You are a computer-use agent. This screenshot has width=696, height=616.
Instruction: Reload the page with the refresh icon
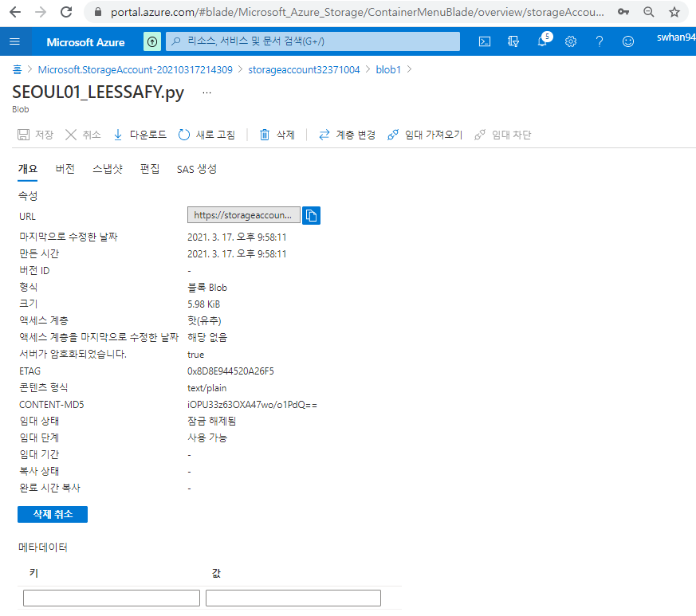coord(66,12)
